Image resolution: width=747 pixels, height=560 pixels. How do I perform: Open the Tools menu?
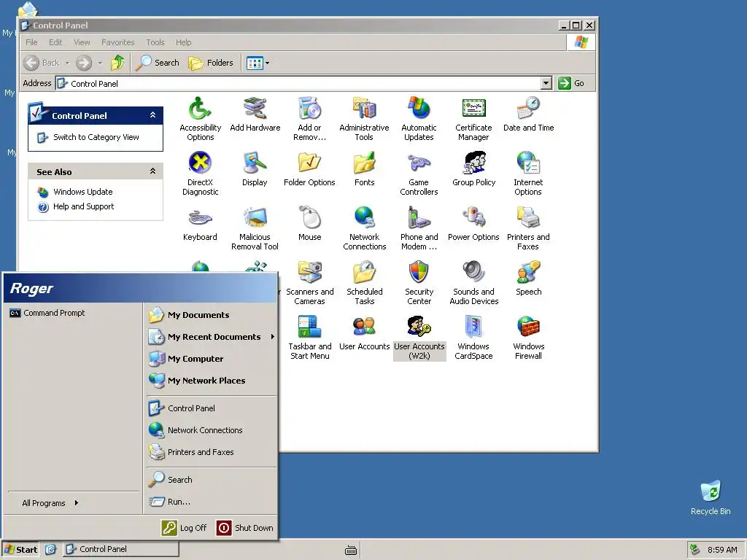coord(155,42)
